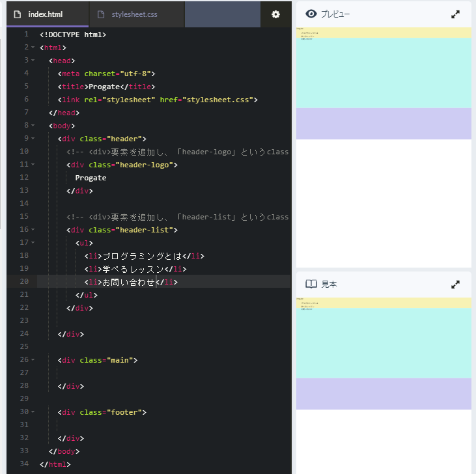Click empty line 27 inside main div

[164, 373]
